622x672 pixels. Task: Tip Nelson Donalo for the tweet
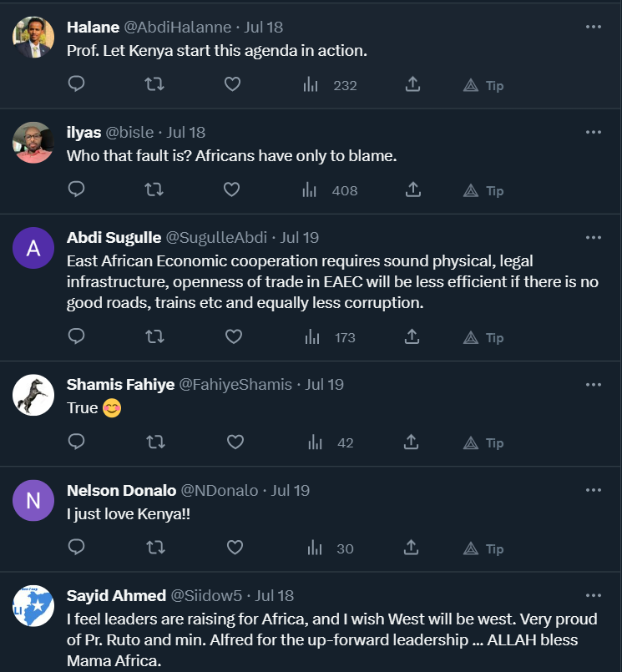tap(483, 548)
